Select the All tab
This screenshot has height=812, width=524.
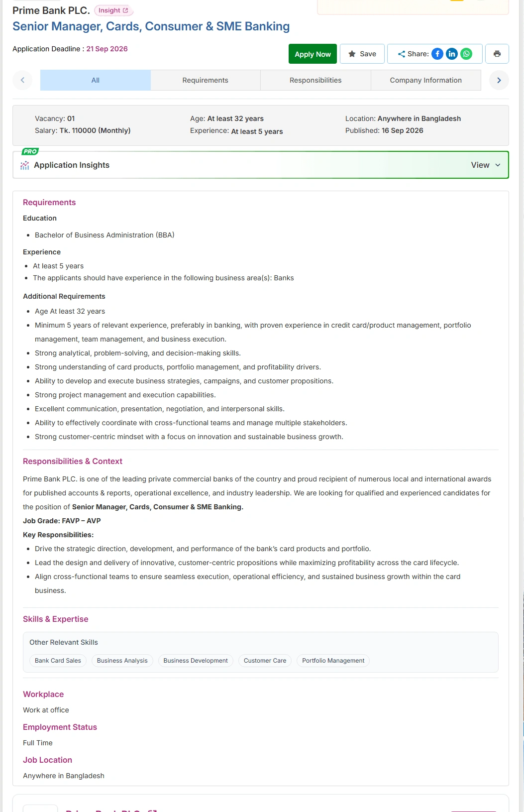96,80
